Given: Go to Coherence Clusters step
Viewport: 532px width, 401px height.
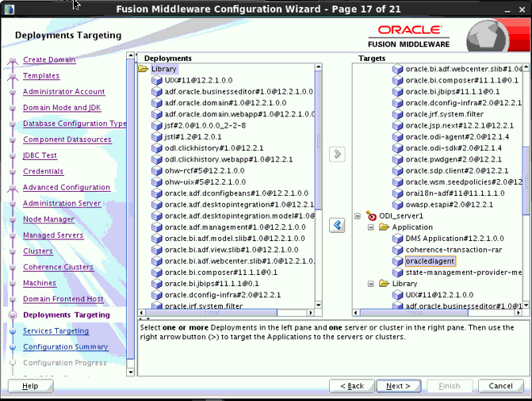Looking at the screenshot, I should pos(58,267).
